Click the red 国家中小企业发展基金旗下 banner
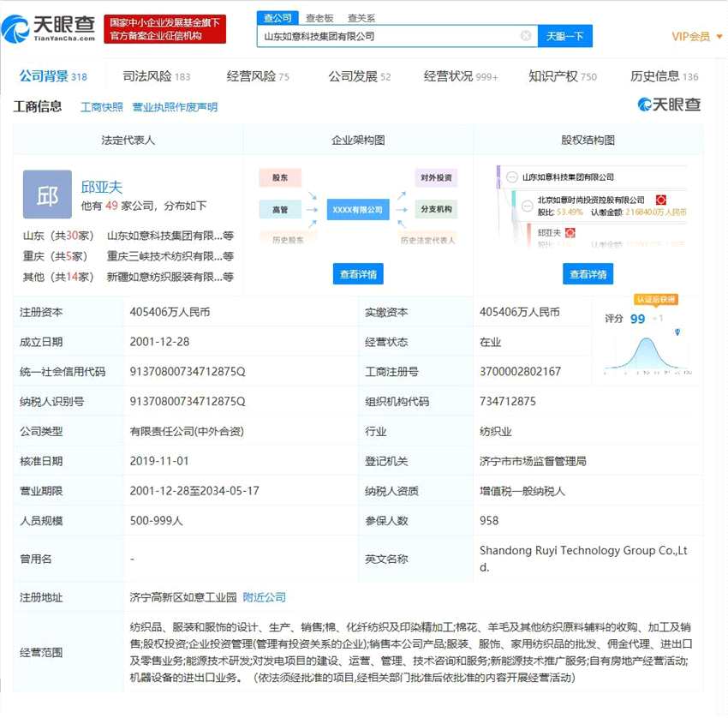 click(164, 29)
